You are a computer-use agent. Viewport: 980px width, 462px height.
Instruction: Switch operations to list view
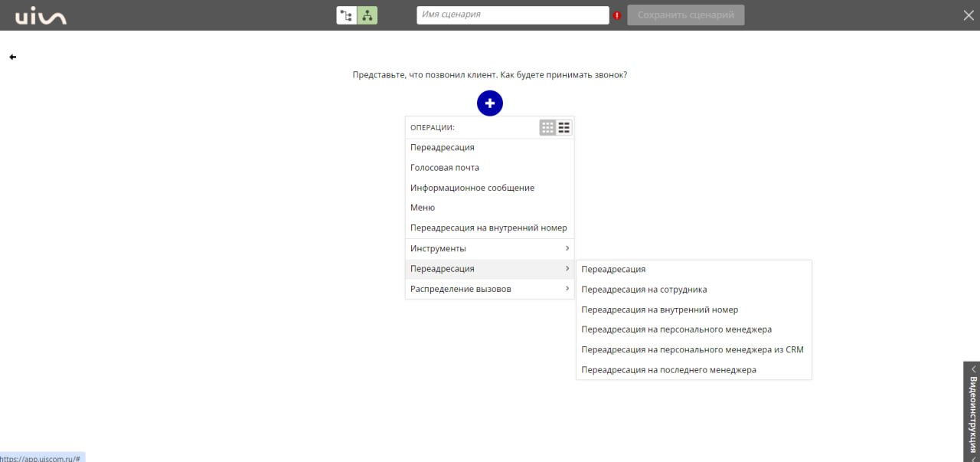pos(564,128)
